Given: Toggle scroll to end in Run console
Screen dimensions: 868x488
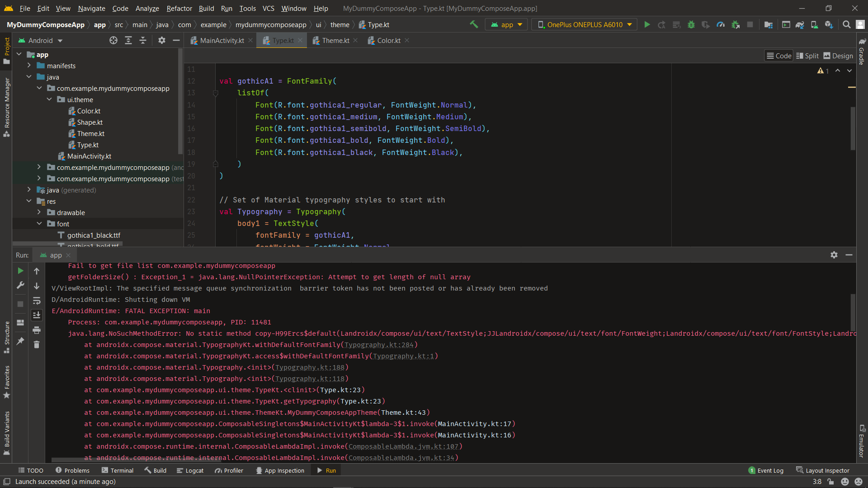Looking at the screenshot, I should click(37, 315).
